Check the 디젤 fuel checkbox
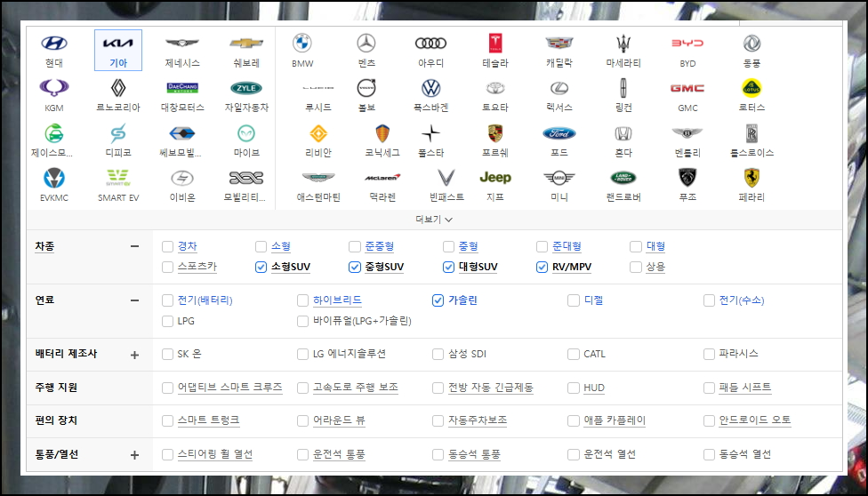Viewport: 868px width, 496px height. pyautogui.click(x=574, y=300)
